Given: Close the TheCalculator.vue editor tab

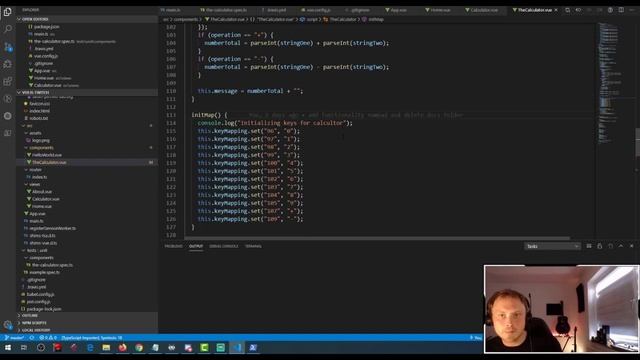Looking at the screenshot, I should click(556, 10).
